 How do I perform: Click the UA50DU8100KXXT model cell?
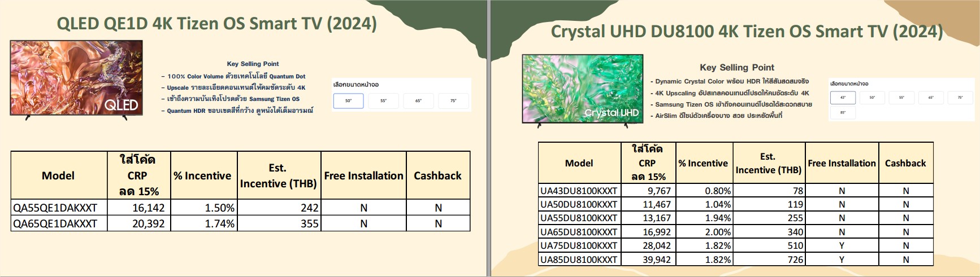[x=579, y=204]
